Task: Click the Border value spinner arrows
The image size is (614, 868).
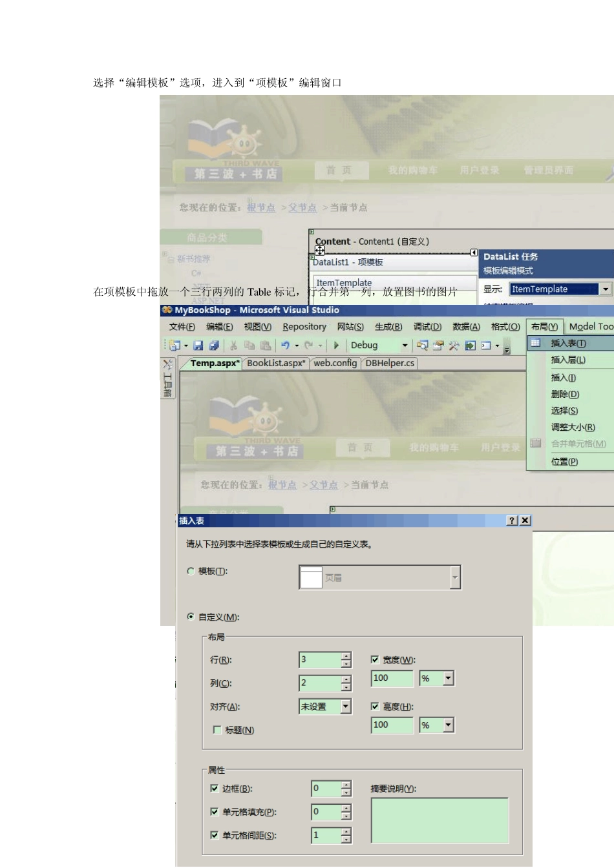Action: pyautogui.click(x=346, y=789)
